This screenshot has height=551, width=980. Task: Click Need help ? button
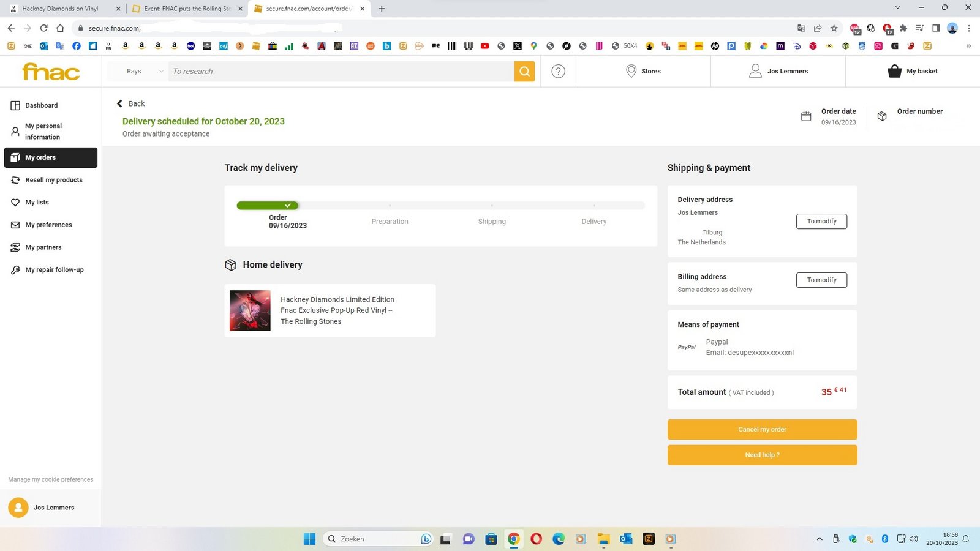(762, 455)
